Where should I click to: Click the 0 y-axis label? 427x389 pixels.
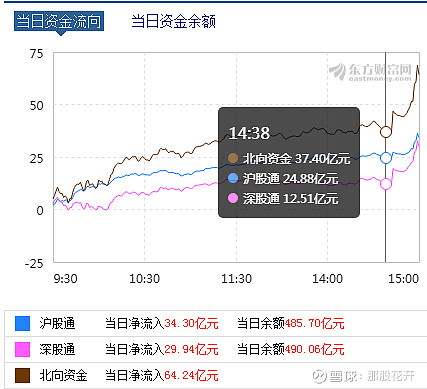[40, 210]
